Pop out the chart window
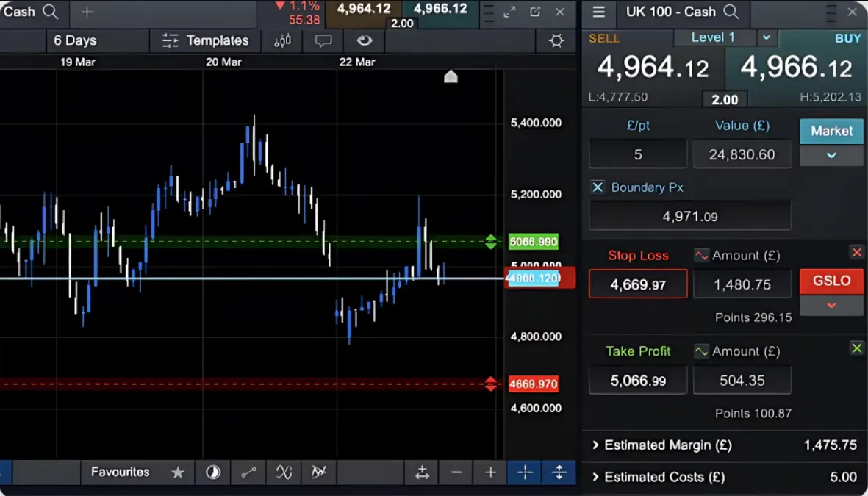This screenshot has width=868, height=496. point(535,12)
